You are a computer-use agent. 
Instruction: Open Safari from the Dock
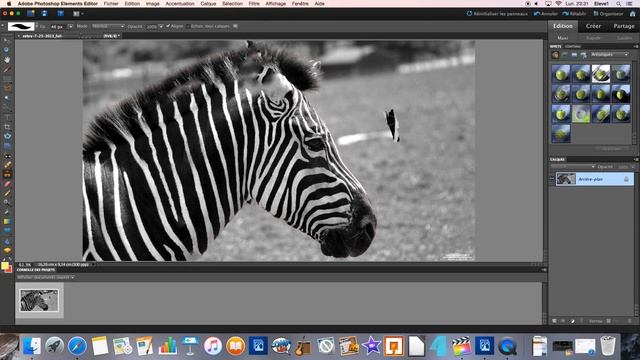(77, 346)
